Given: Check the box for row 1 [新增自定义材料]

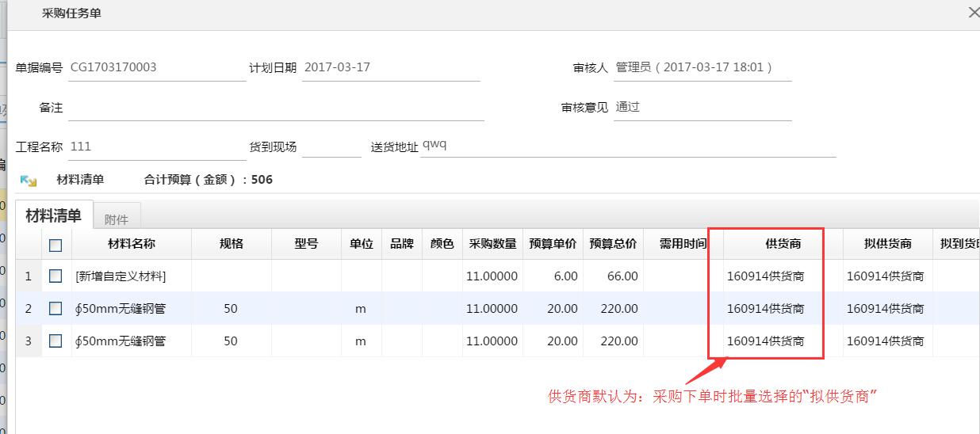Looking at the screenshot, I should click(56, 276).
